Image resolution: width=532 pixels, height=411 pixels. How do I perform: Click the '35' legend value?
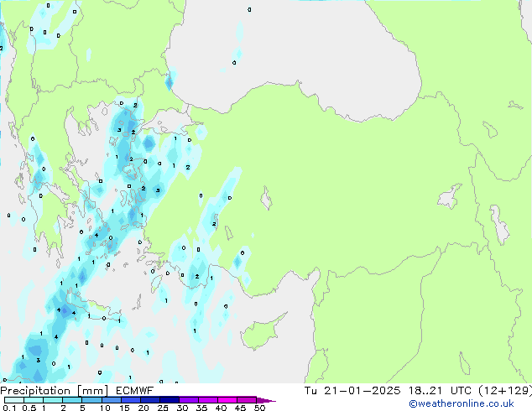[x=201, y=408]
